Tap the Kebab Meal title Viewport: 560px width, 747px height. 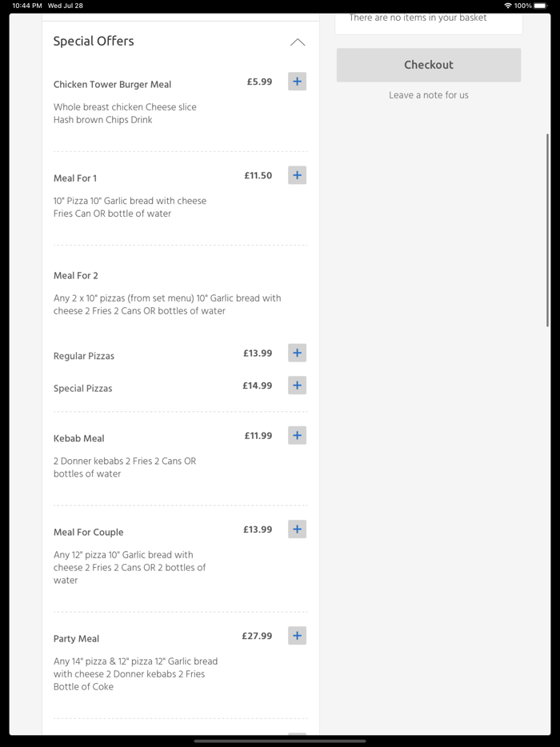pyautogui.click(x=78, y=438)
